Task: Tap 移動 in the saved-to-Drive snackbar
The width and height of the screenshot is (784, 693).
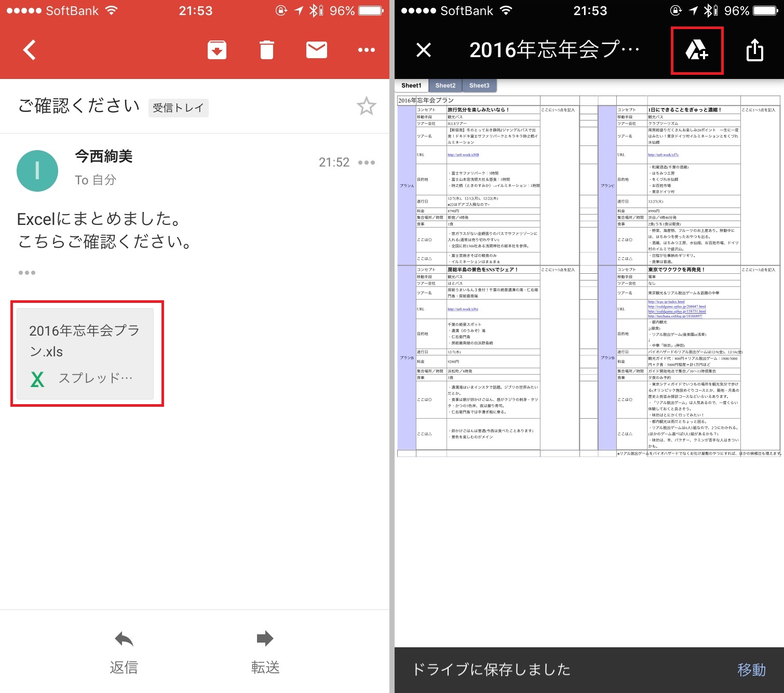Action: pos(751,670)
